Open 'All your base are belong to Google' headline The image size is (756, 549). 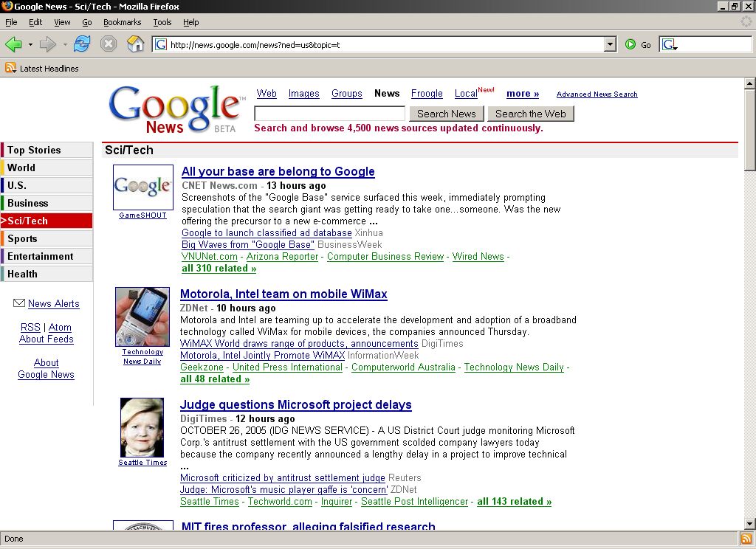tap(278, 172)
